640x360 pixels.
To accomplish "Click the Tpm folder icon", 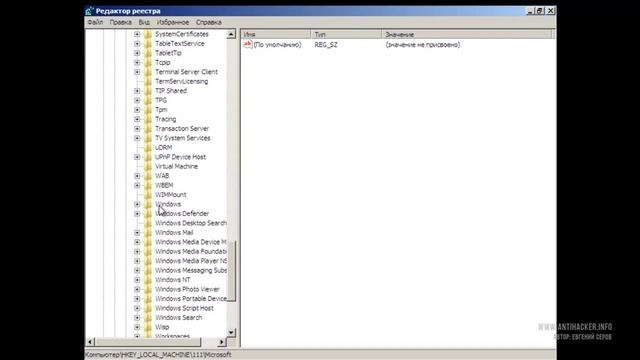I will (148, 109).
